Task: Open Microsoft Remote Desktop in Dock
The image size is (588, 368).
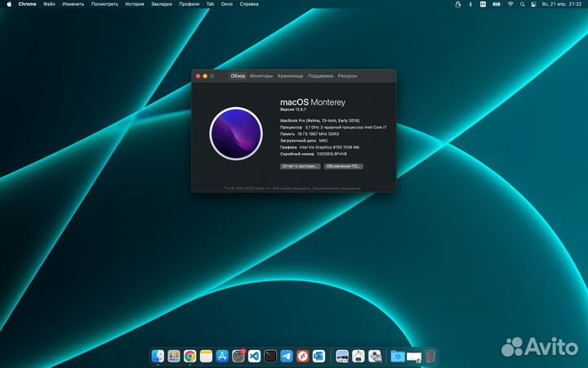Action: tap(303, 356)
